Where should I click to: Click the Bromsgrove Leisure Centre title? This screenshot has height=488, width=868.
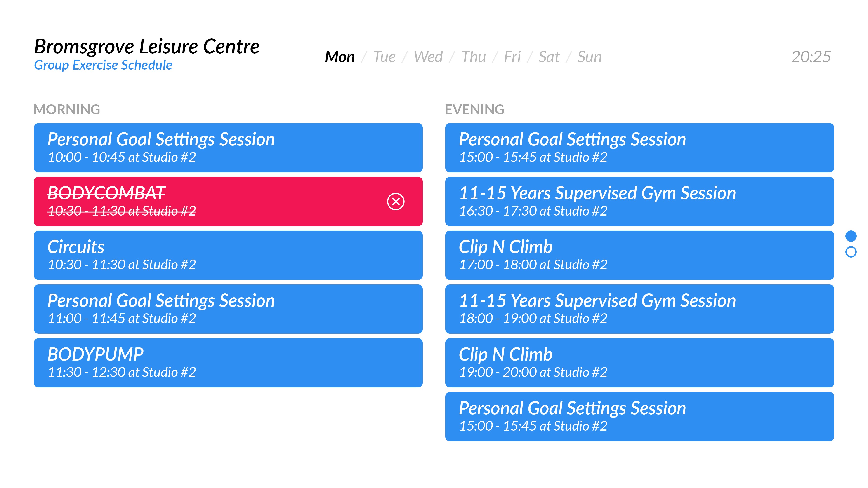147,47
